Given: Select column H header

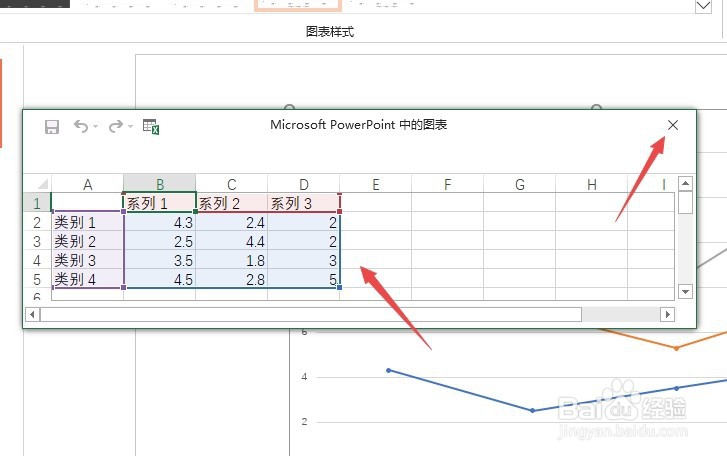Looking at the screenshot, I should click(592, 184).
